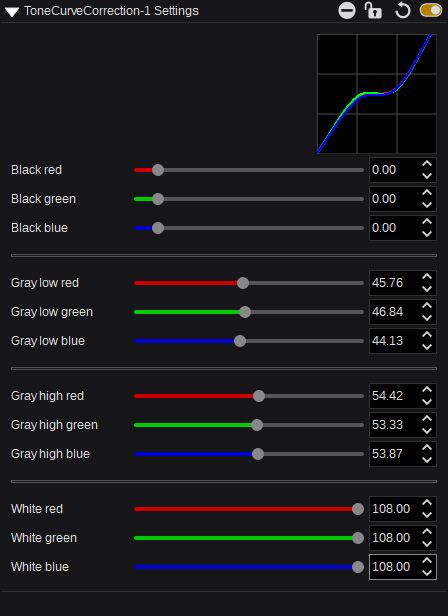The width and height of the screenshot is (448, 616).
Task: Decrease White red value with down arrow
Action: coord(427,515)
